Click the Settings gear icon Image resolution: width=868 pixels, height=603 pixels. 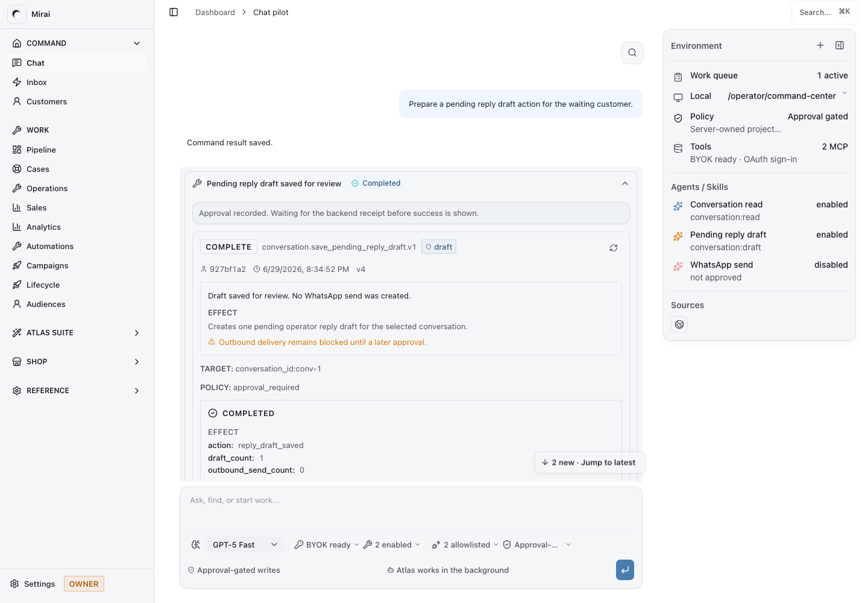(x=15, y=584)
